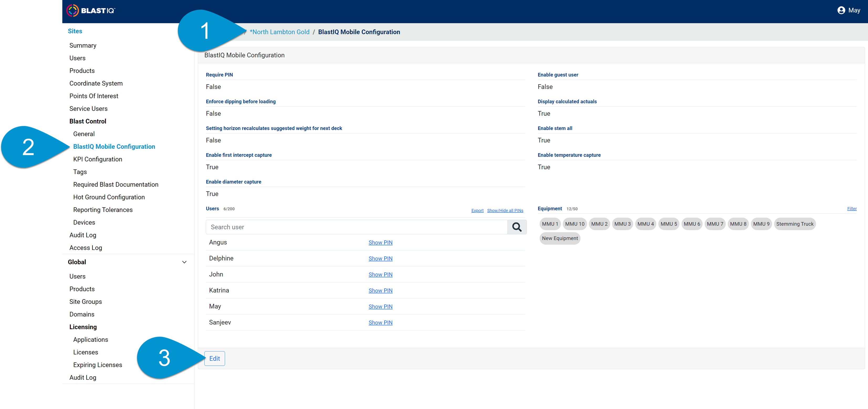Open the Licensing section

83,327
